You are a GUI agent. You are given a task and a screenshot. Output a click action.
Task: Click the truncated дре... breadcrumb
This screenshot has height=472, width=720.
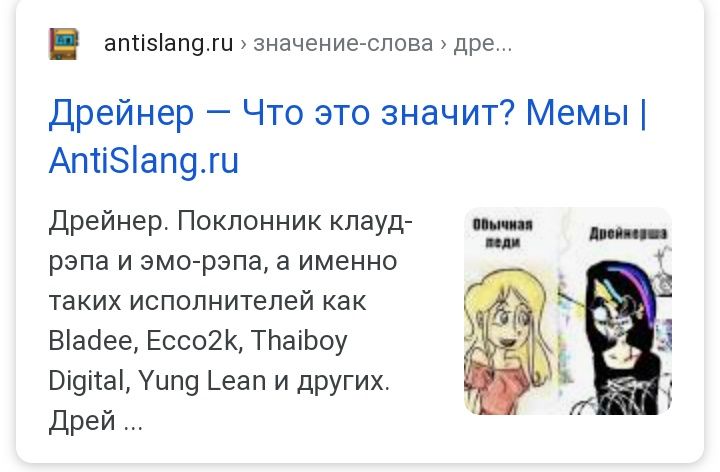pos(483,45)
